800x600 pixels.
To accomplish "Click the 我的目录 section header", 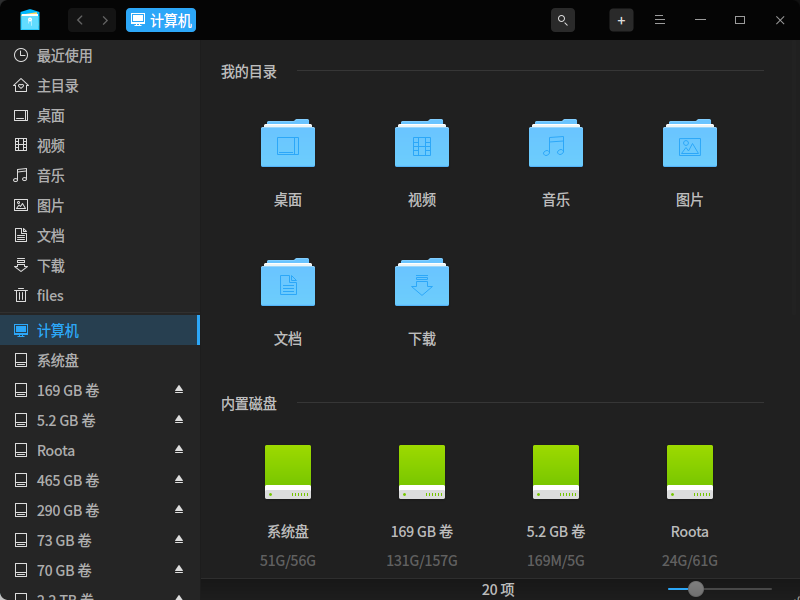I will point(248,72).
